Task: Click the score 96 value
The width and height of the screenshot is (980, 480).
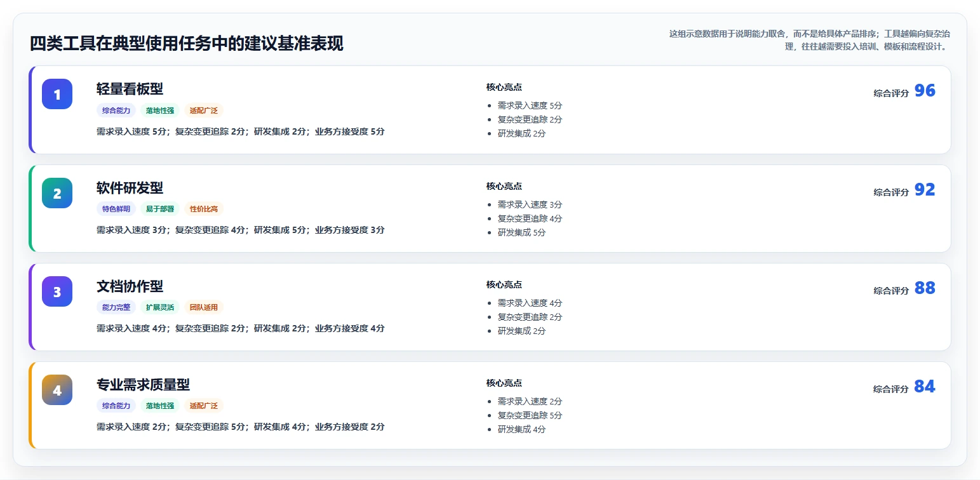Action: (925, 91)
